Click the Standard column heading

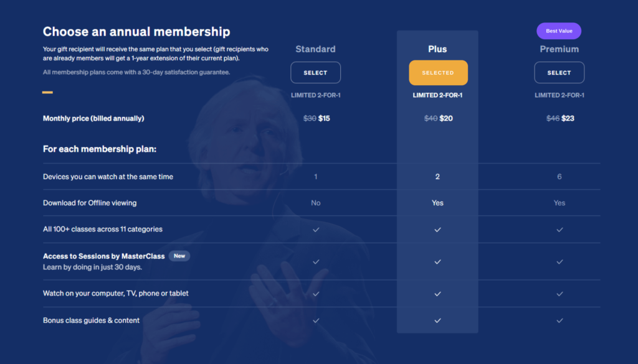pyautogui.click(x=315, y=49)
